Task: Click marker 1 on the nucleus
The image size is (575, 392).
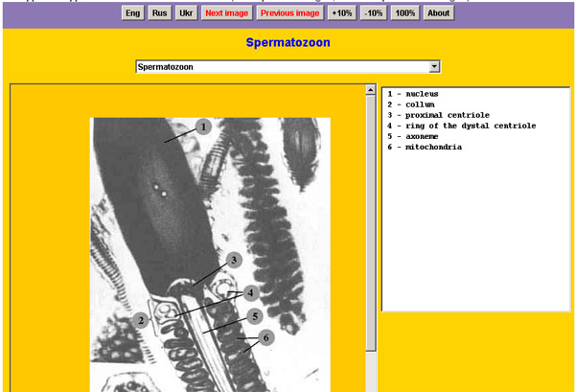Action: pyautogui.click(x=202, y=127)
